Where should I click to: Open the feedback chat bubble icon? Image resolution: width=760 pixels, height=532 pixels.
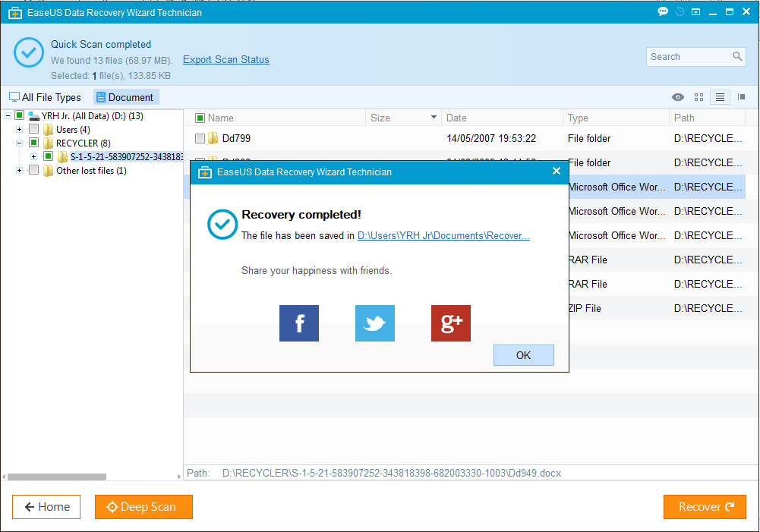tap(663, 11)
